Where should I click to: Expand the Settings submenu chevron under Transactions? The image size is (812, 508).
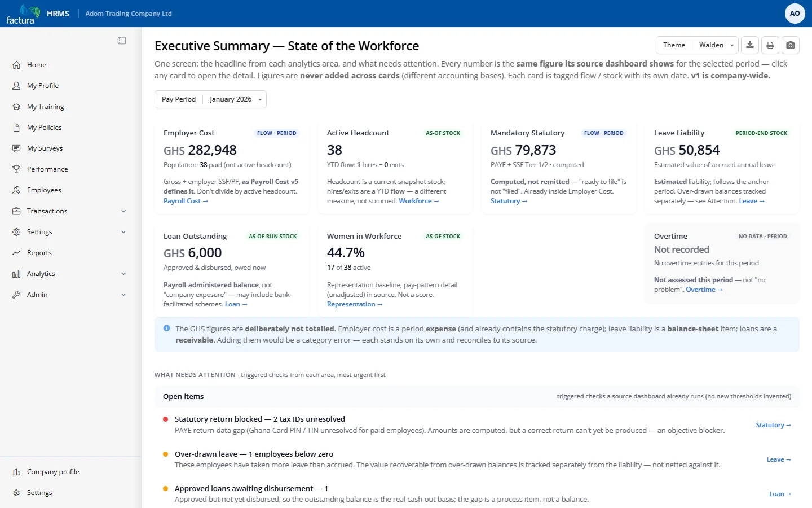tap(123, 232)
